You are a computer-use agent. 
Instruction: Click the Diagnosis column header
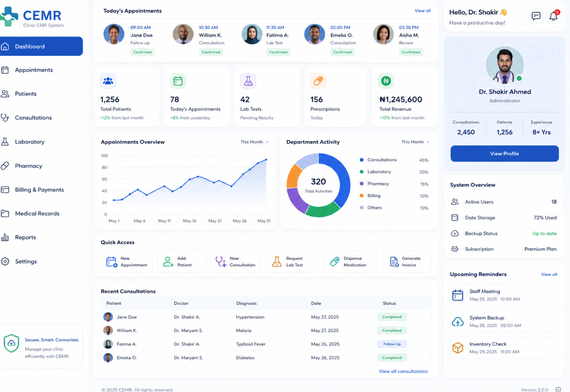click(x=246, y=303)
